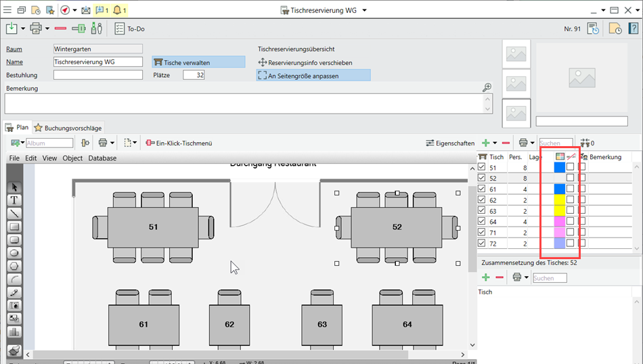Screen dimensions: 643x364
Task: Select the Oval tool in drawing palette
Action: 14,252
